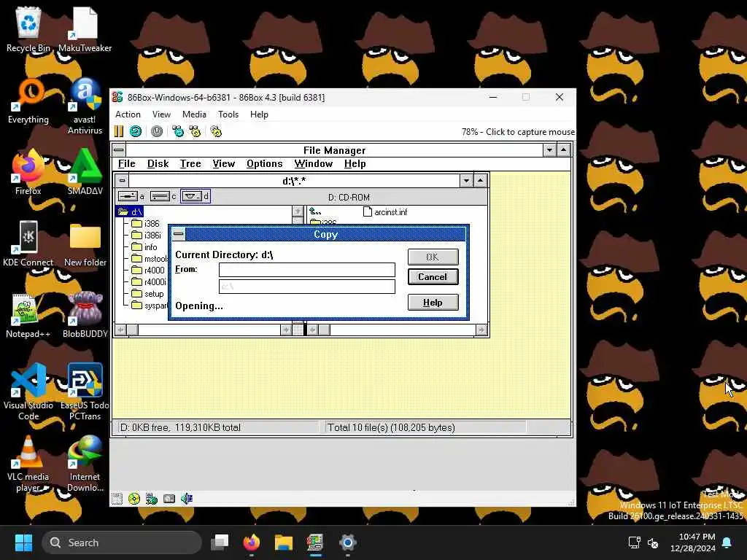Click the network status bar icon

[152, 499]
